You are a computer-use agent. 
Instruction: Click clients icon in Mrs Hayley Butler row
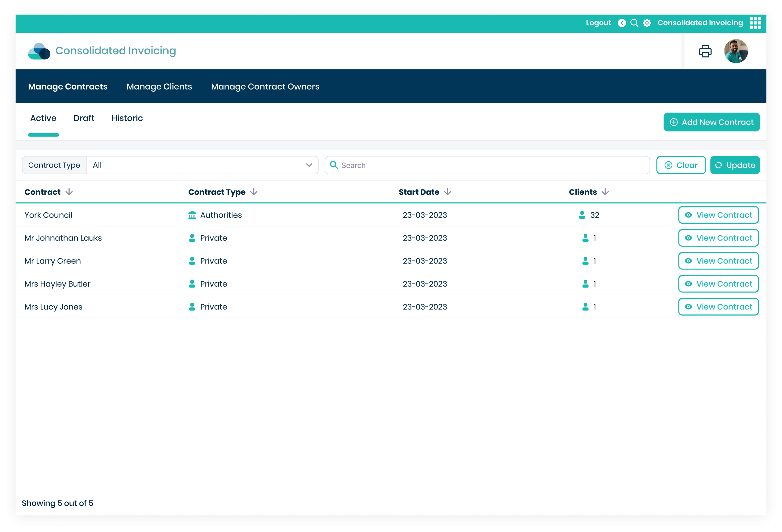click(586, 284)
